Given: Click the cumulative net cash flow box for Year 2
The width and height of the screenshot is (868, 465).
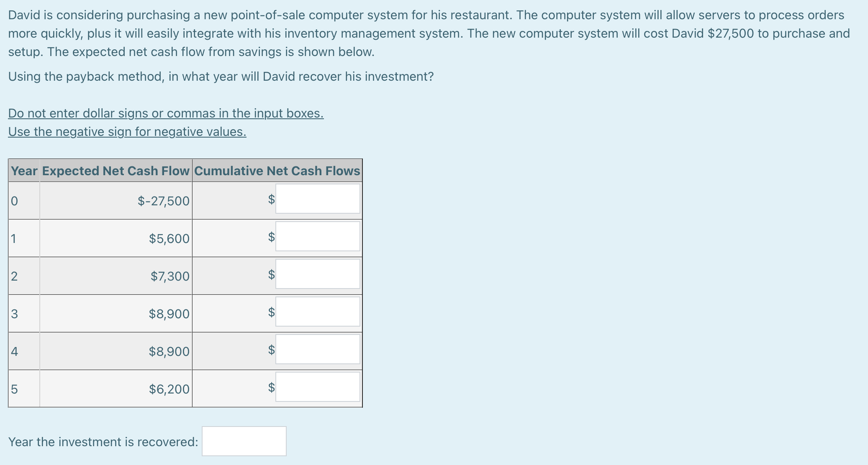Looking at the screenshot, I should pyautogui.click(x=317, y=274).
